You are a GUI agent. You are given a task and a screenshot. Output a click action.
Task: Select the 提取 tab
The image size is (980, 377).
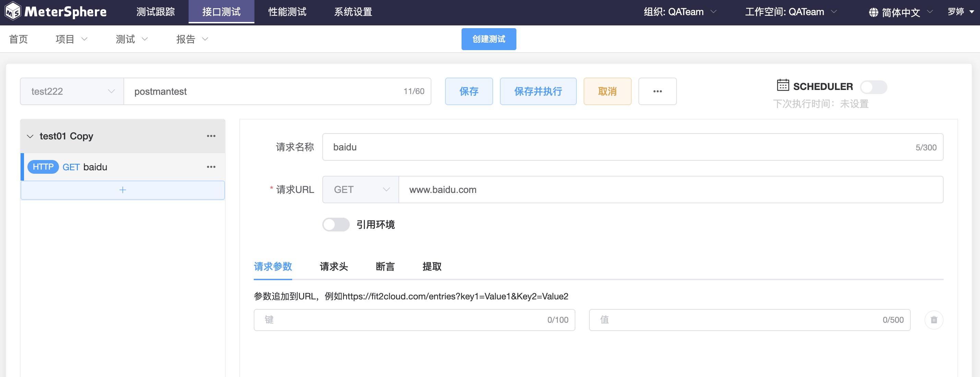click(x=432, y=266)
